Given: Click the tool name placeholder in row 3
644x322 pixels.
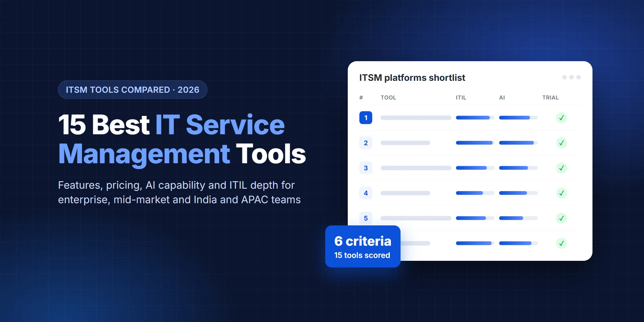Looking at the screenshot, I should point(416,168).
